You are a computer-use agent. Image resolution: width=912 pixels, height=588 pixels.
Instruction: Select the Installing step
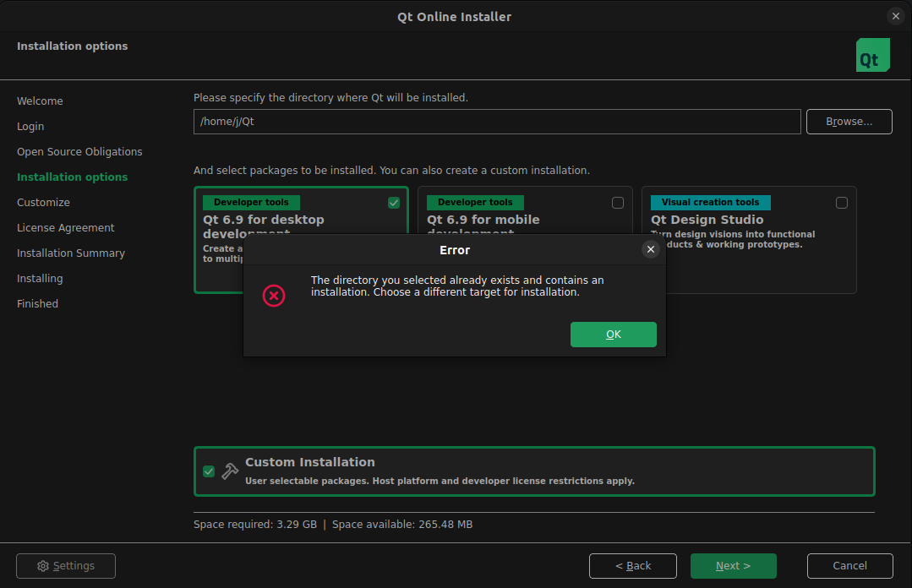(40, 279)
